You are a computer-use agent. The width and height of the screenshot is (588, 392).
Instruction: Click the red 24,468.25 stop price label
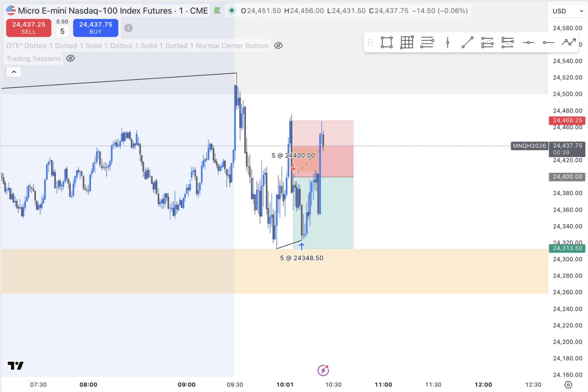[568, 120]
